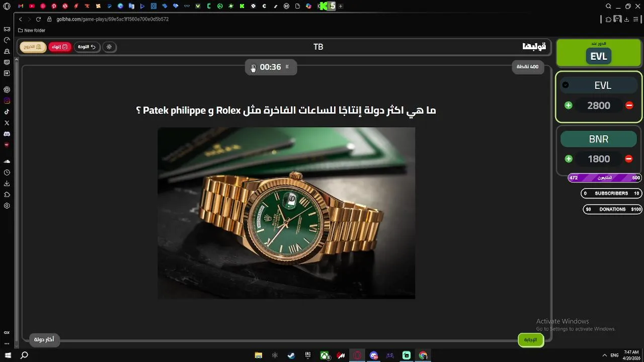
Task: Add points to BNR with green plus
Action: pyautogui.click(x=569, y=159)
